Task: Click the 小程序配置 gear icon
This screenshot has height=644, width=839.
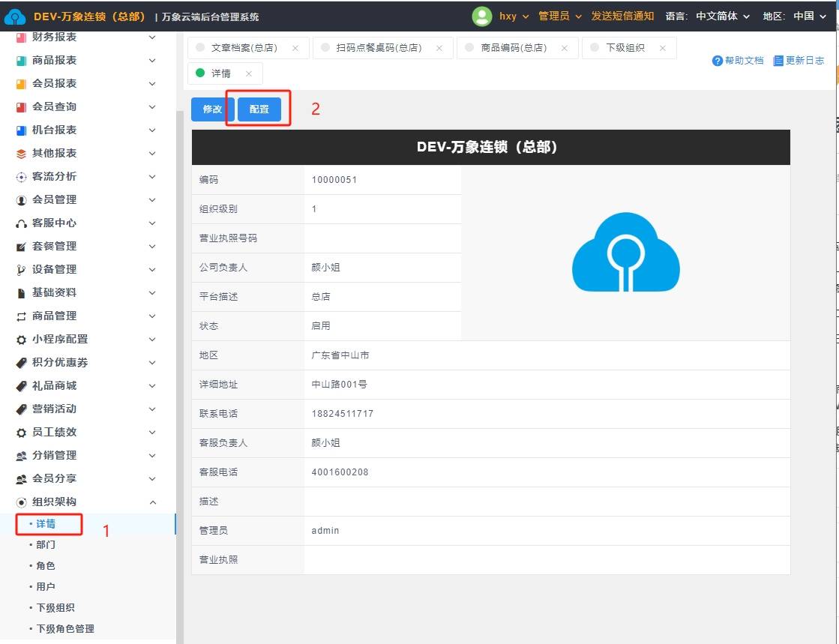Action: pyautogui.click(x=22, y=340)
